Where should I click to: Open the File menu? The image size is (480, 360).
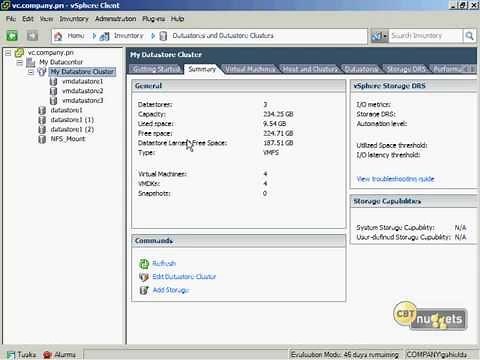(11, 19)
